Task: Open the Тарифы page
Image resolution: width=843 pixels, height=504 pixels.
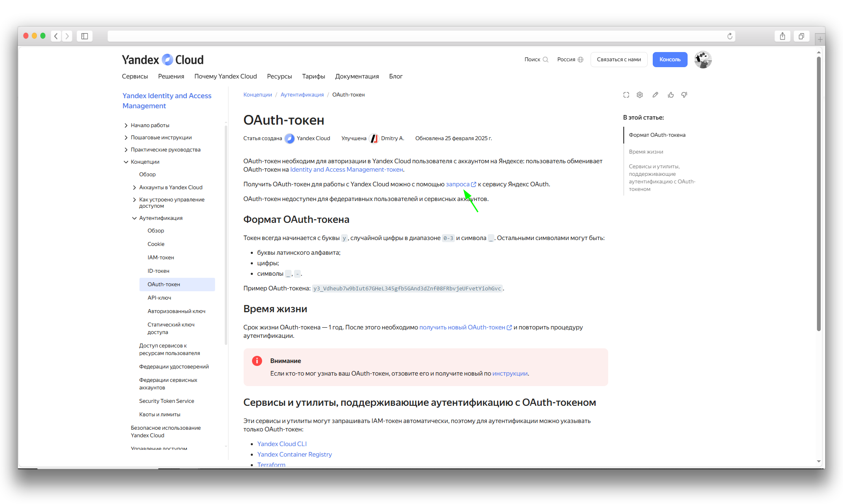Action: pos(313,76)
